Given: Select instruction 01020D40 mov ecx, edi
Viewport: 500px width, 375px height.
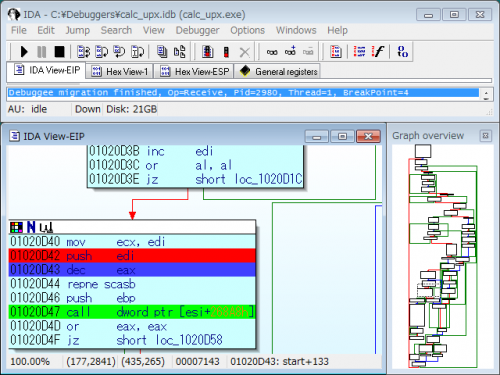Looking at the screenshot, I should (132, 242).
